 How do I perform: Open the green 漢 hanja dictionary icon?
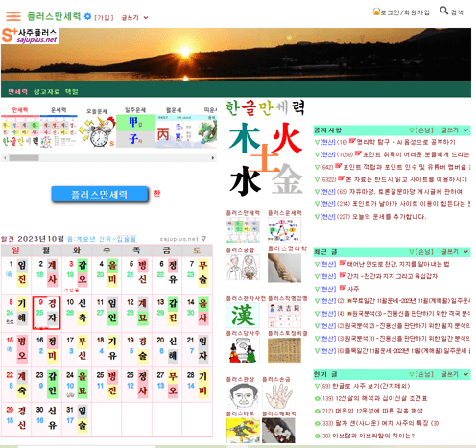pos(243,315)
